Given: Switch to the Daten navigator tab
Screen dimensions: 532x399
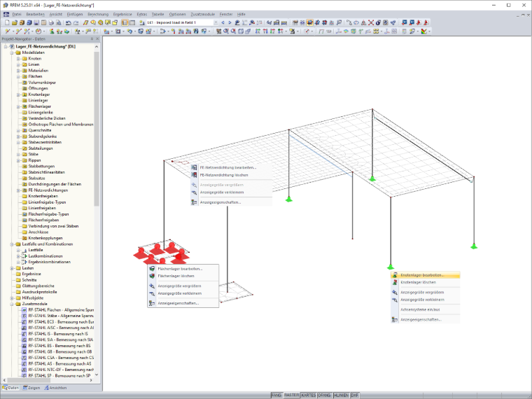Looking at the screenshot, I should click(10, 388).
